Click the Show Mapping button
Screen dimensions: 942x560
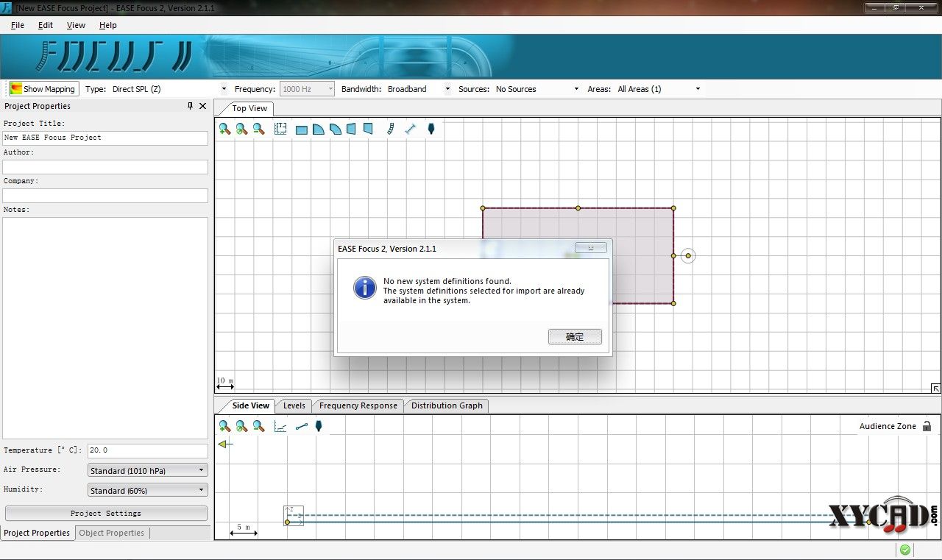click(x=43, y=89)
